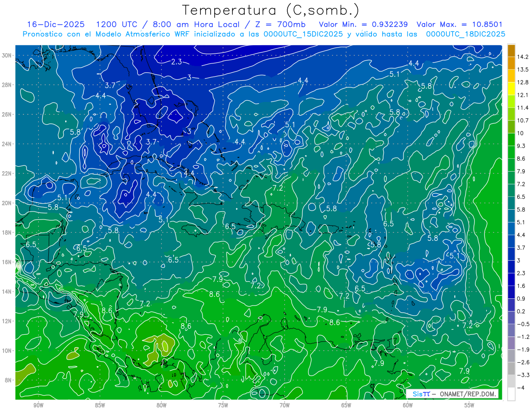Click the 55W longitude axis label
This screenshot has height=411, width=532.
pyautogui.click(x=469, y=405)
